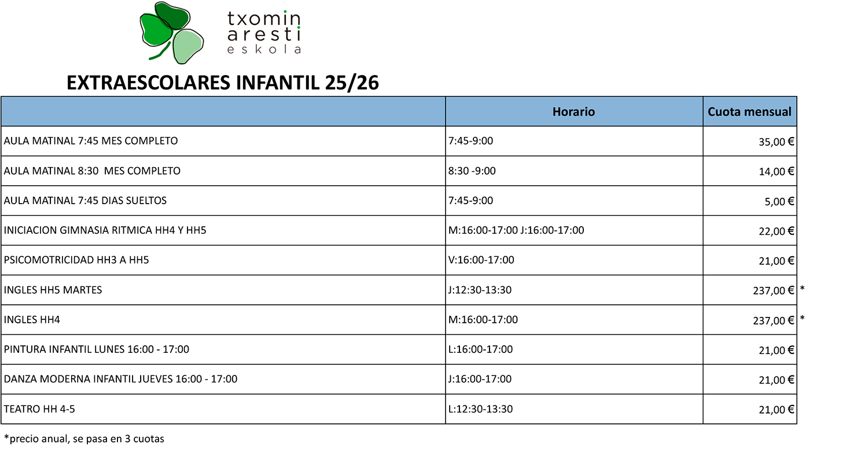Click the V:16:00-17:00 schedule cell
Image resolution: width=868 pixels, height=454 pixels.
tap(481, 260)
